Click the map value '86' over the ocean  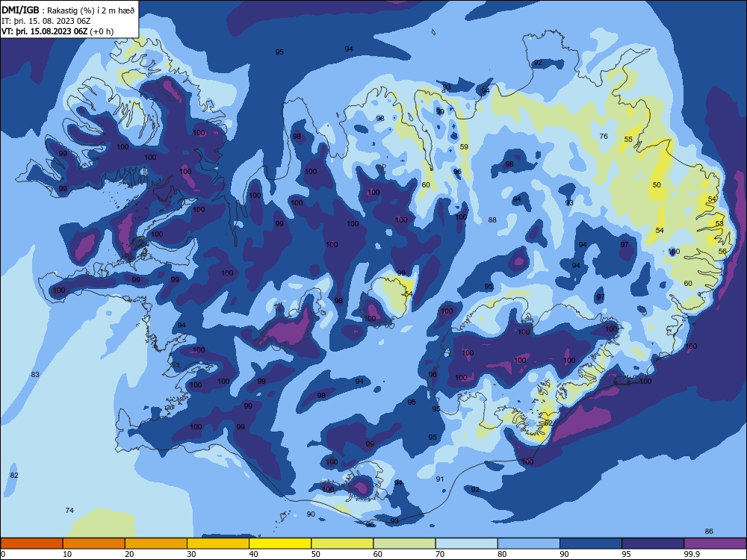pos(709,532)
